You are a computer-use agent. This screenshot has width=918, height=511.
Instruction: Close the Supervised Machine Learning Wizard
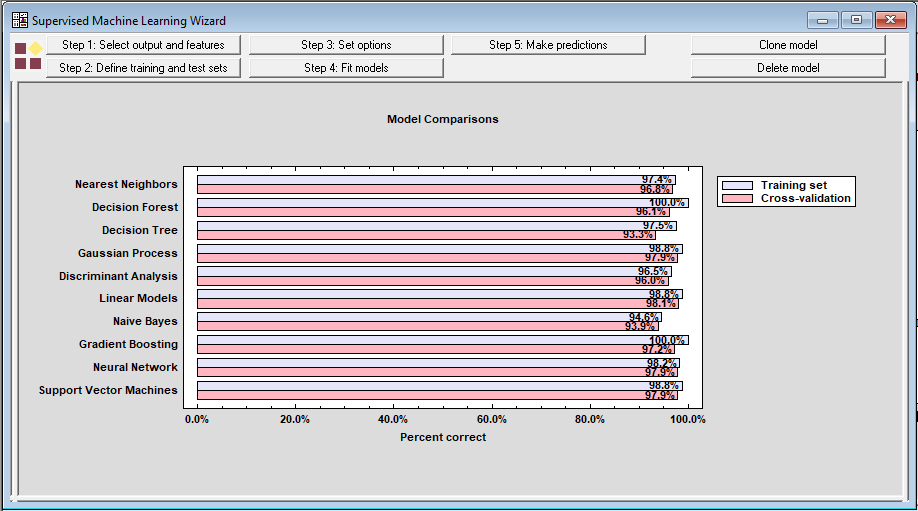[x=889, y=20]
